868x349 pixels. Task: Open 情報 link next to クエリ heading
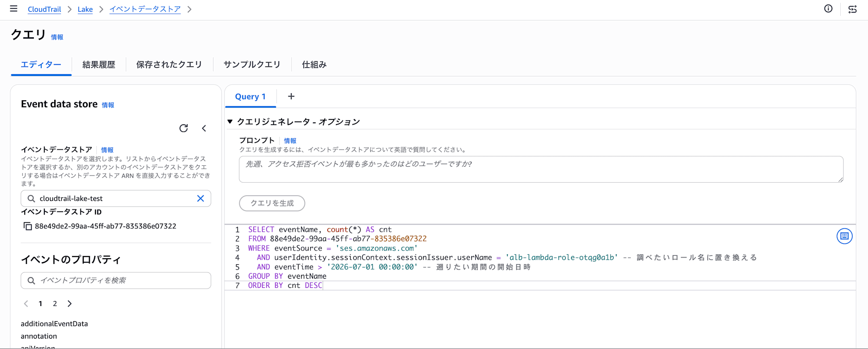tap(57, 37)
